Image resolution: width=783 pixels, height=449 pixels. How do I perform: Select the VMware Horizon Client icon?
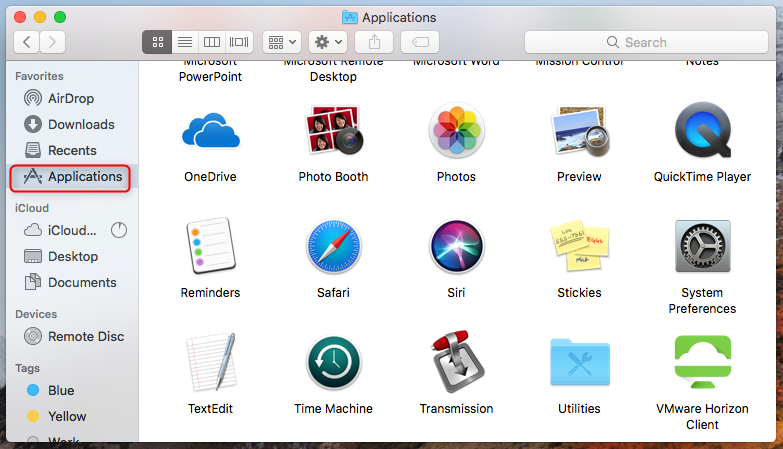702,362
